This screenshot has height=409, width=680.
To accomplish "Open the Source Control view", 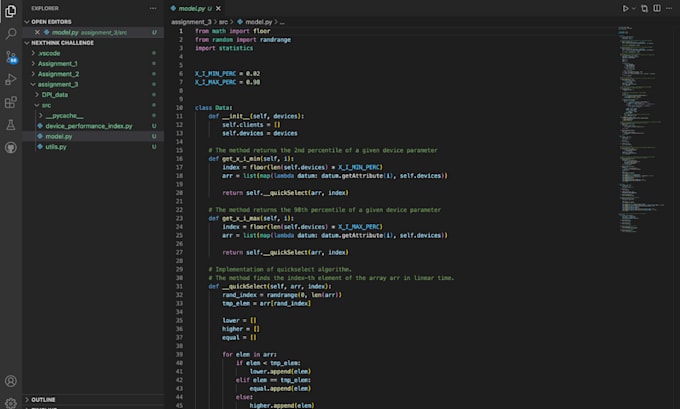I will (11, 57).
